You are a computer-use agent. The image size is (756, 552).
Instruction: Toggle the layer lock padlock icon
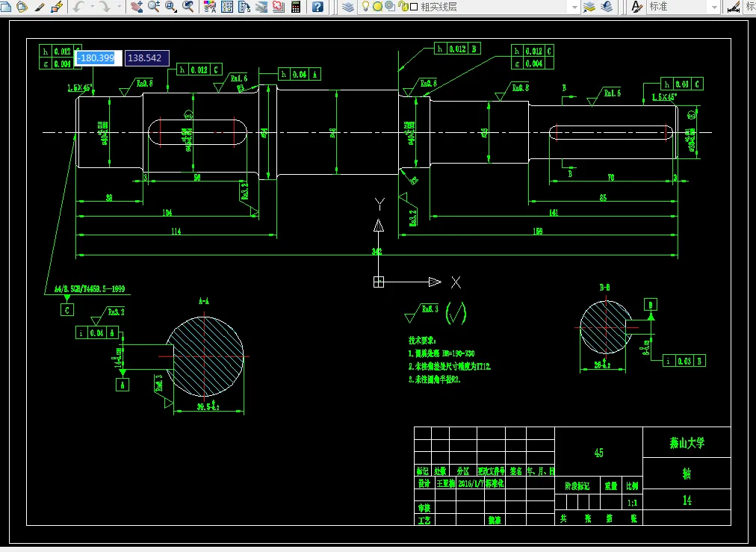403,6
